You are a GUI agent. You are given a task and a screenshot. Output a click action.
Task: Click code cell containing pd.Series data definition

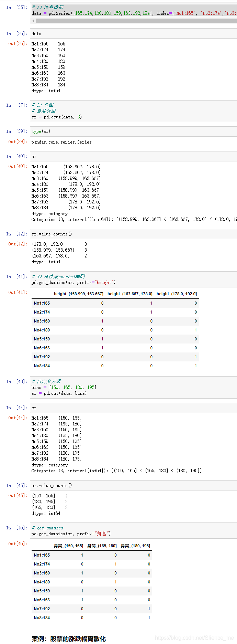(134, 13)
